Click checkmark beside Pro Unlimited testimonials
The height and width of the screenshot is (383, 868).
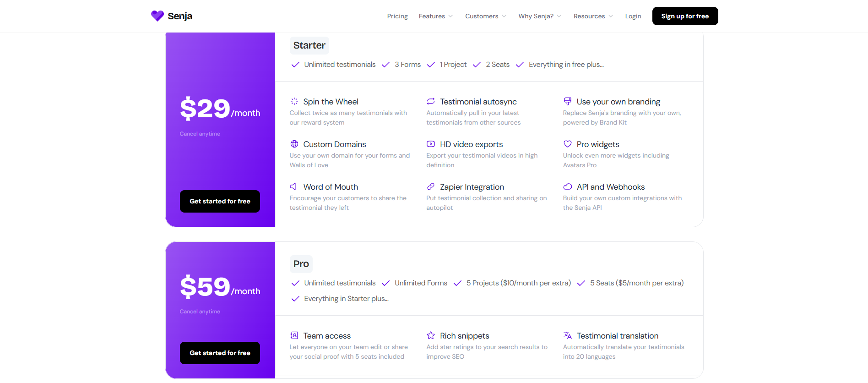point(295,283)
